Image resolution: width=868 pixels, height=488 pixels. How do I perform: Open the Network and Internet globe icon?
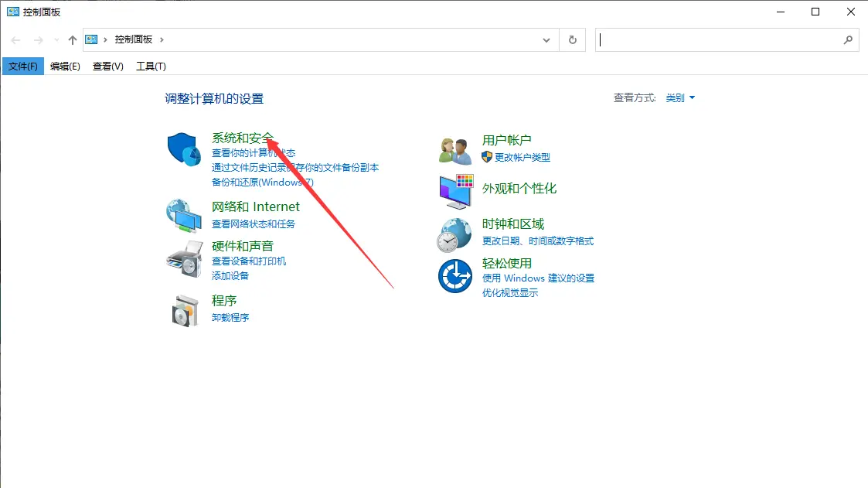(x=184, y=216)
